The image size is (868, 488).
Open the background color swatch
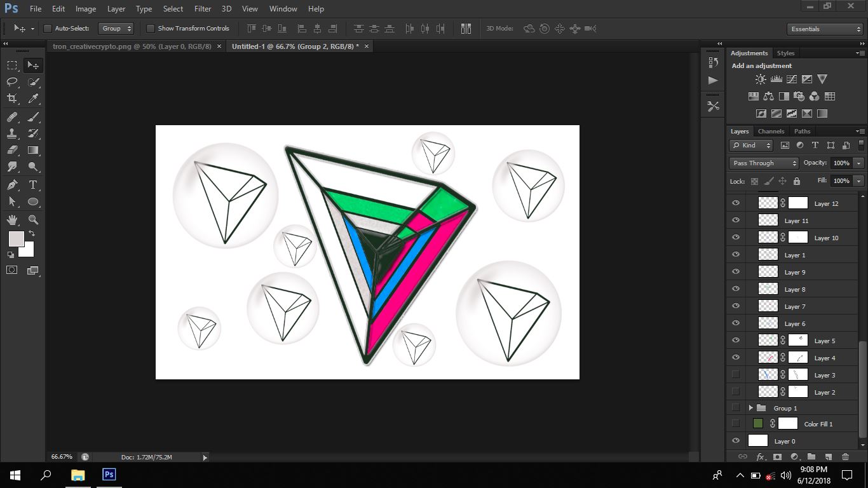click(x=28, y=251)
